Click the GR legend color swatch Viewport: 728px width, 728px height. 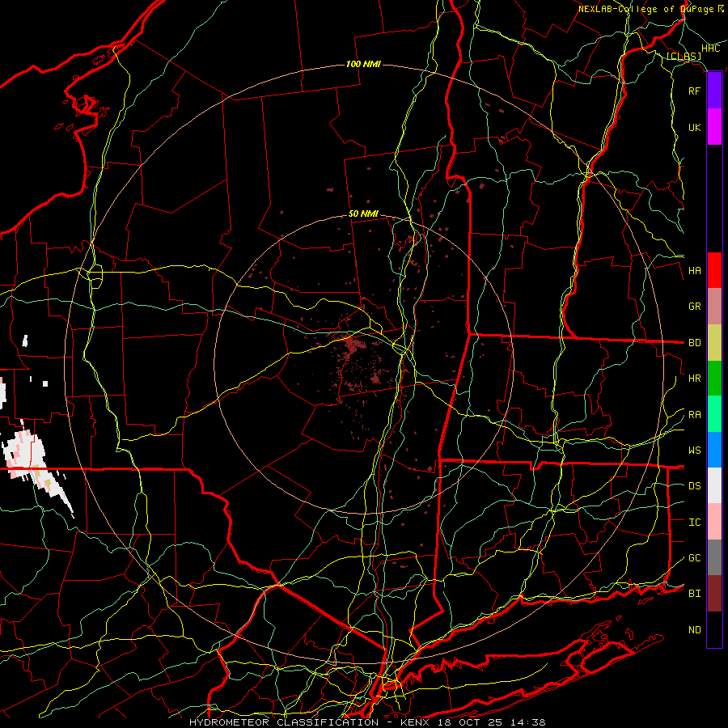pyautogui.click(x=714, y=307)
